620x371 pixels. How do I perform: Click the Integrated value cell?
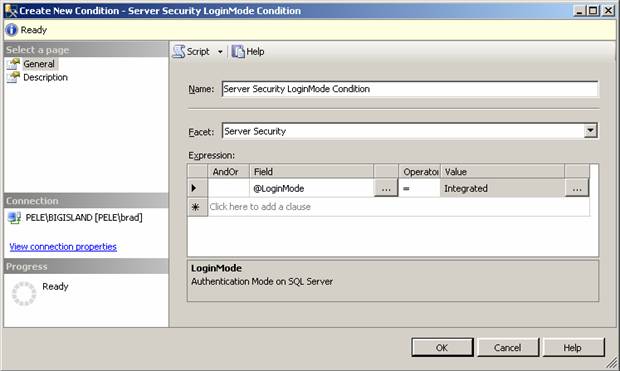pyautogui.click(x=502, y=188)
